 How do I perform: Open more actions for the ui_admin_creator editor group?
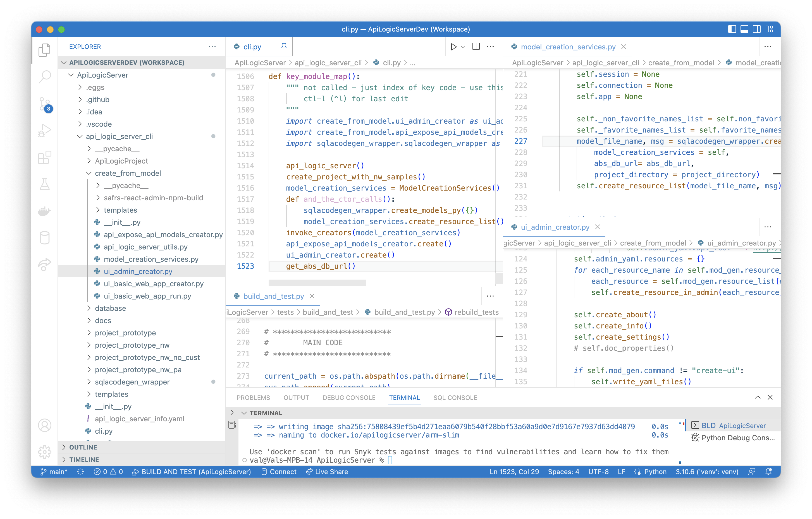(x=768, y=227)
